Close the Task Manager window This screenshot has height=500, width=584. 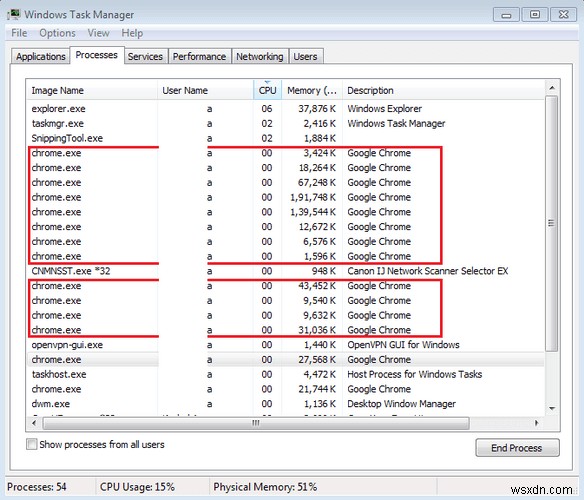point(564,15)
